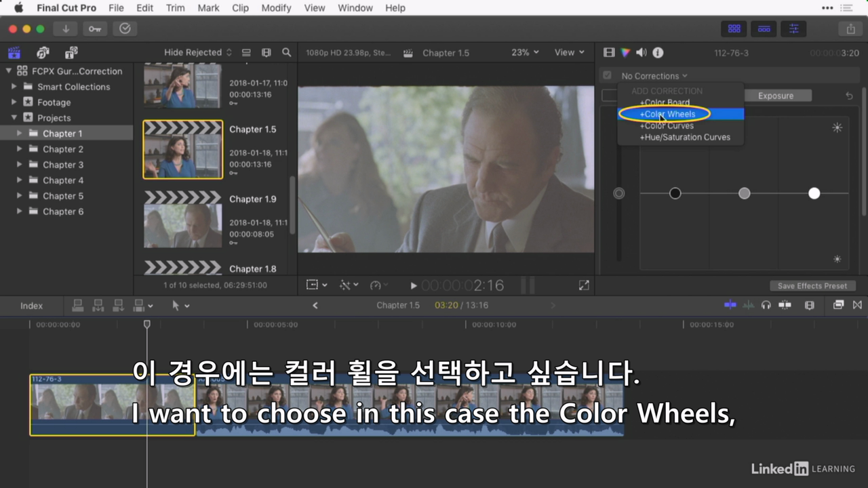Image resolution: width=868 pixels, height=488 pixels.
Task: Select the Chapter 1.5 project thumbnail
Action: pos(182,150)
